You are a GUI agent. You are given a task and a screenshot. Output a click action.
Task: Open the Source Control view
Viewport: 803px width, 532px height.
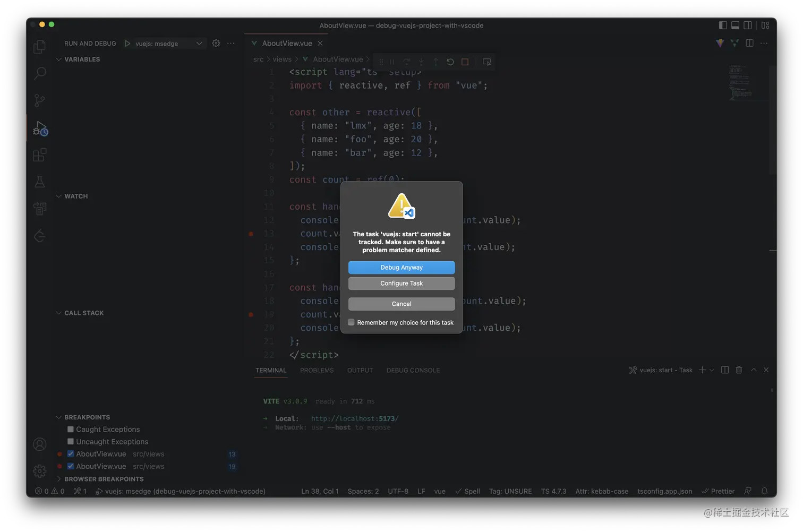coord(39,100)
